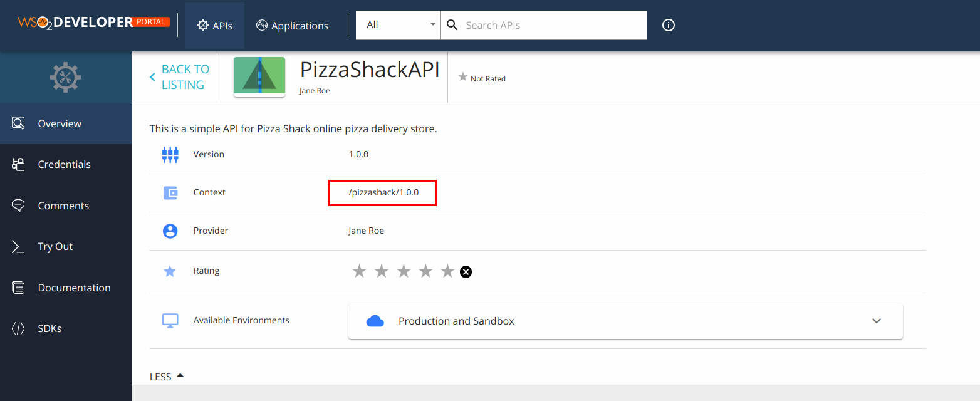Image resolution: width=980 pixels, height=401 pixels.
Task: Rate the API three stars
Action: tap(404, 271)
